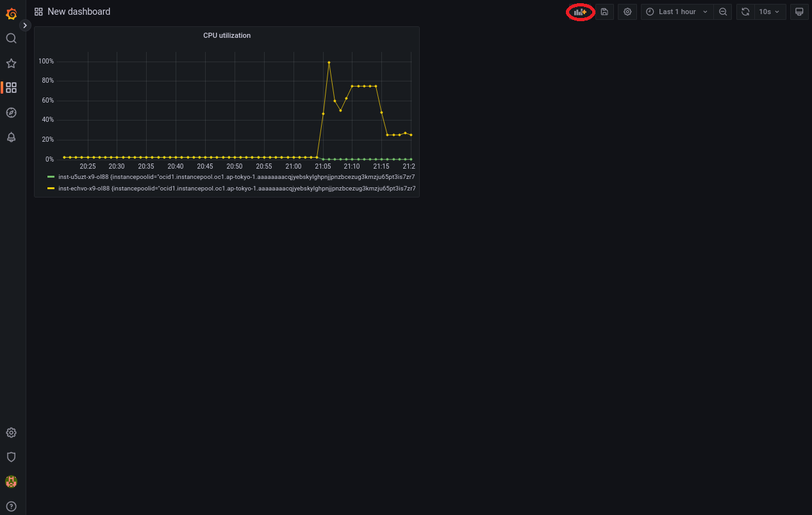Screen dimensions: 812x515
Task: Open the Starred dashboards icon
Action: [x=11, y=63]
